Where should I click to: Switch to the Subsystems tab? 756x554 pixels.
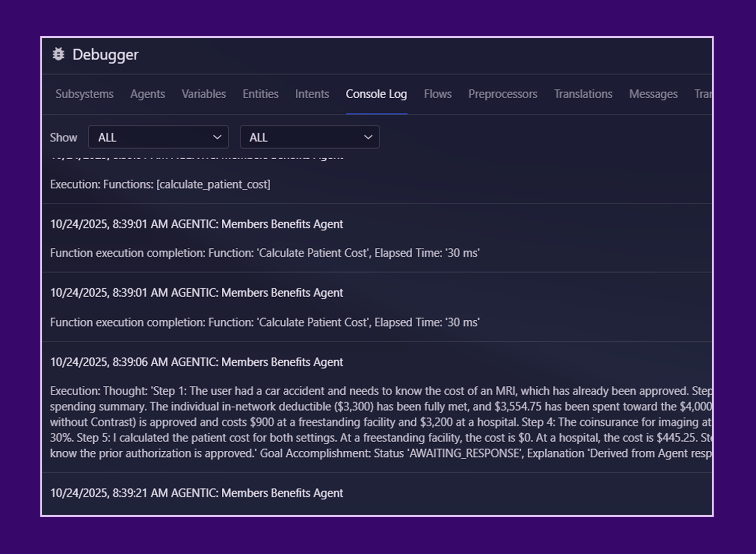84,94
